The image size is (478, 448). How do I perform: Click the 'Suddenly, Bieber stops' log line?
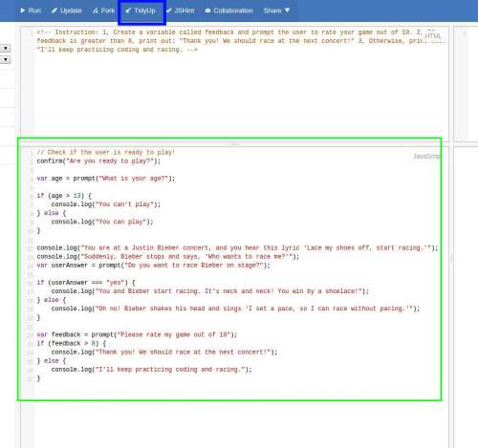tap(168, 256)
